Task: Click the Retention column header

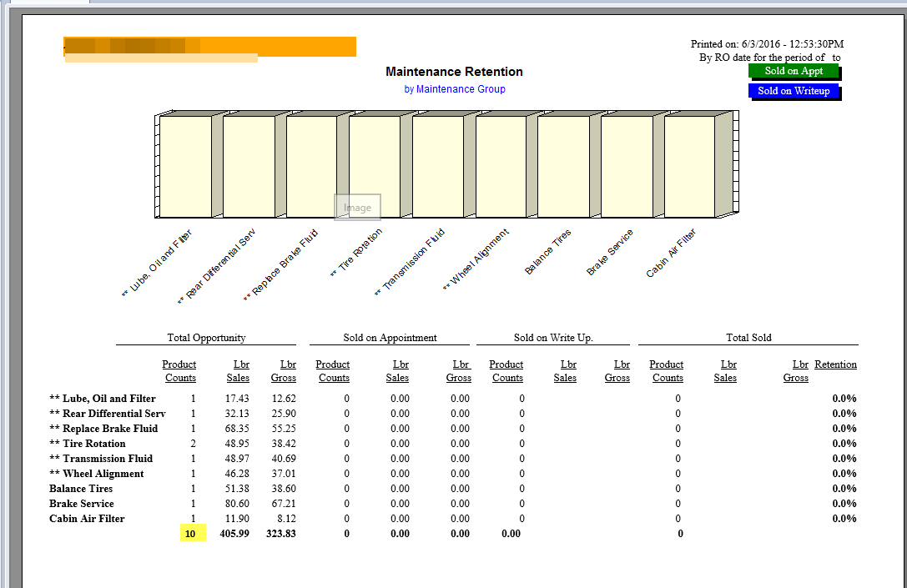Action: point(835,364)
